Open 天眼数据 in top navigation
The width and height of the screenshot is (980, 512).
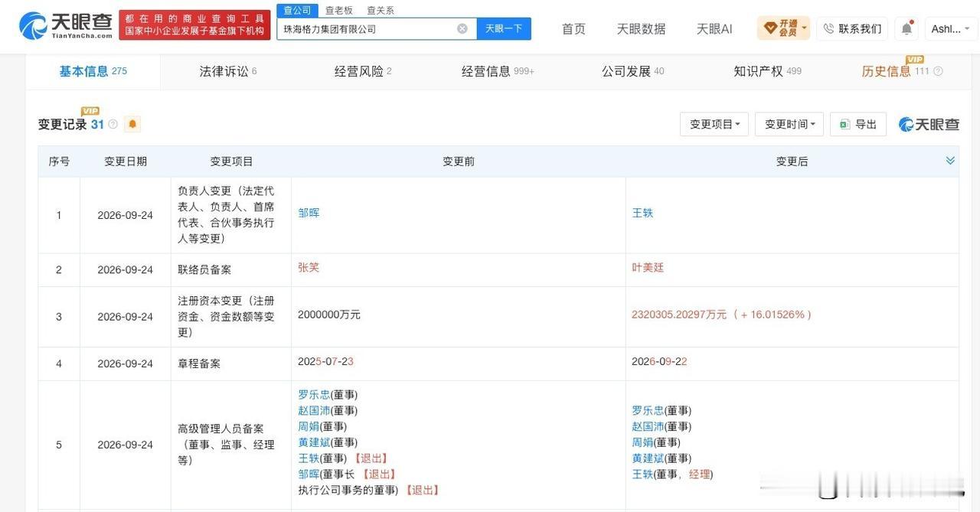click(x=641, y=29)
